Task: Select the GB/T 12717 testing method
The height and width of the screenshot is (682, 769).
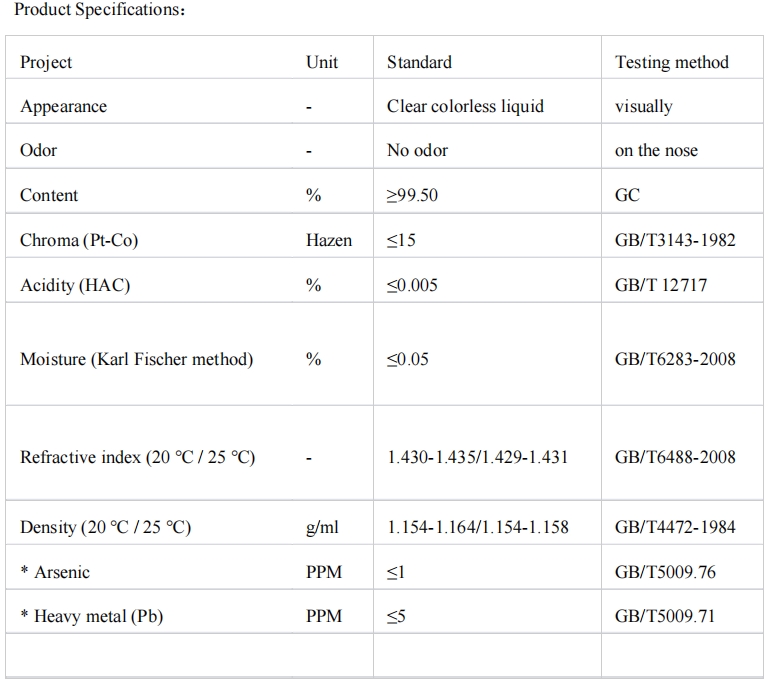Action: pos(661,285)
